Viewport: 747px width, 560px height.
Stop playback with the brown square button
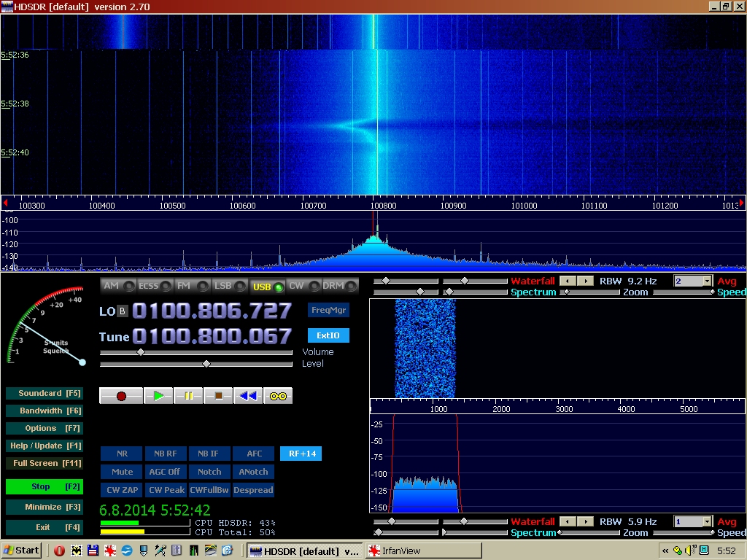point(219,396)
